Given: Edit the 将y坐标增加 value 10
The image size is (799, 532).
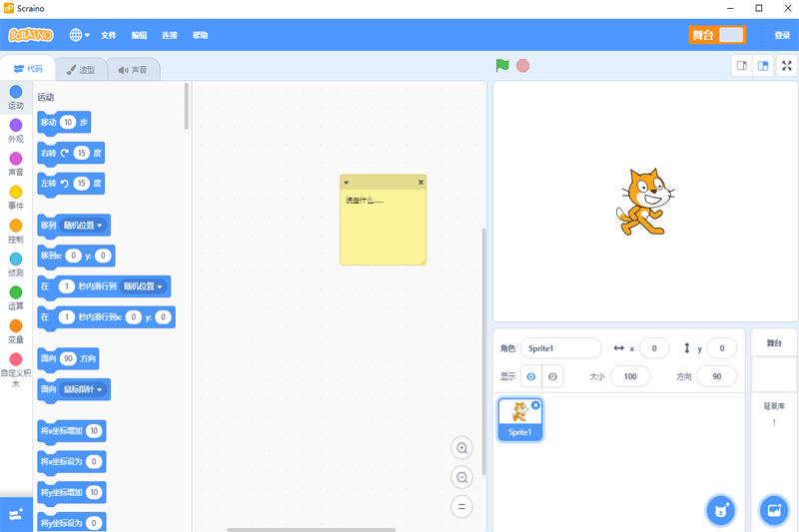Looking at the screenshot, I should tap(94, 492).
